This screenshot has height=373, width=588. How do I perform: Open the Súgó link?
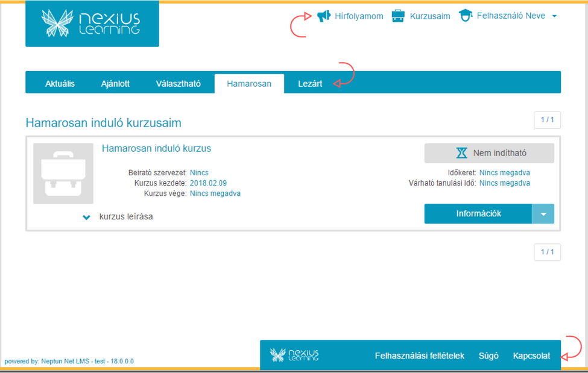[x=488, y=356]
